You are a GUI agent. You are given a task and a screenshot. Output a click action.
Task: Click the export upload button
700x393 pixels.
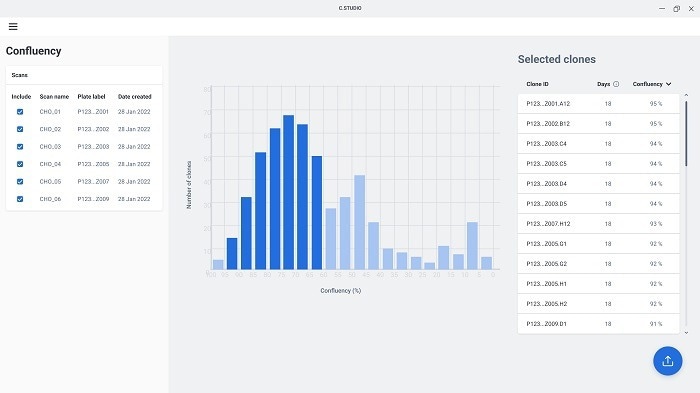tap(667, 361)
